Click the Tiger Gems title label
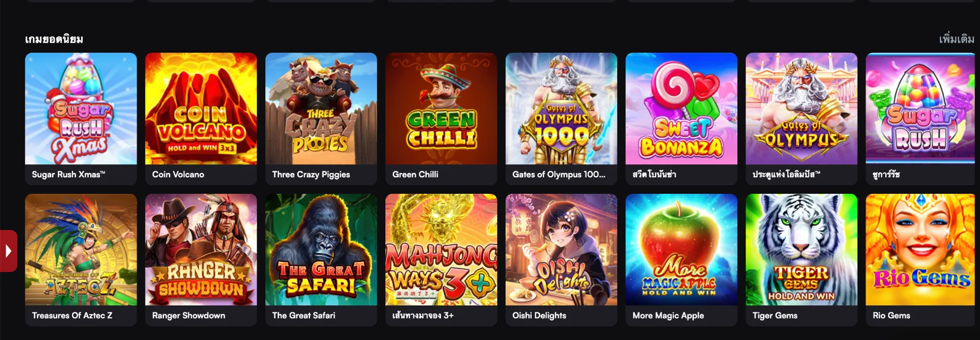This screenshot has width=980, height=340. pyautogui.click(x=775, y=316)
